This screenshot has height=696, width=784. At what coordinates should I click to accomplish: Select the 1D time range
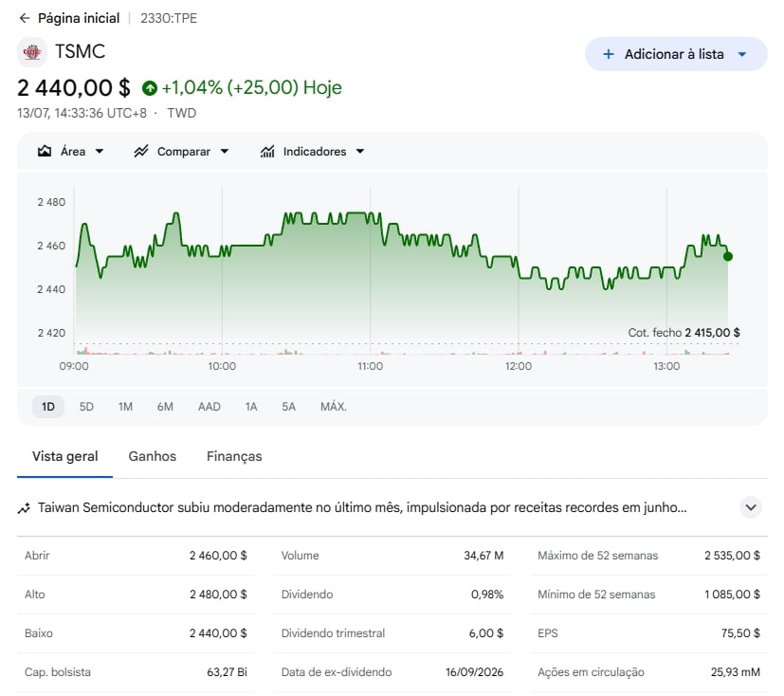coord(48,407)
